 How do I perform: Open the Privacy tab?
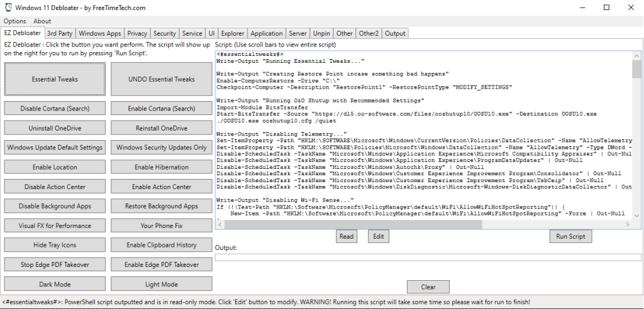(137, 34)
